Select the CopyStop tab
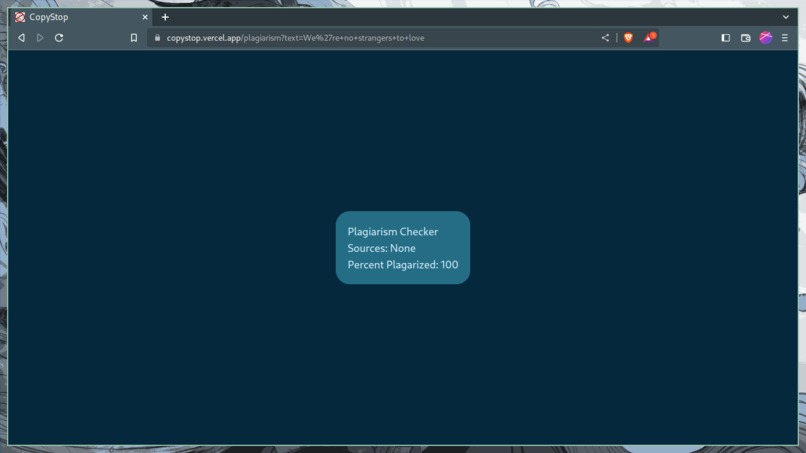 pos(81,17)
